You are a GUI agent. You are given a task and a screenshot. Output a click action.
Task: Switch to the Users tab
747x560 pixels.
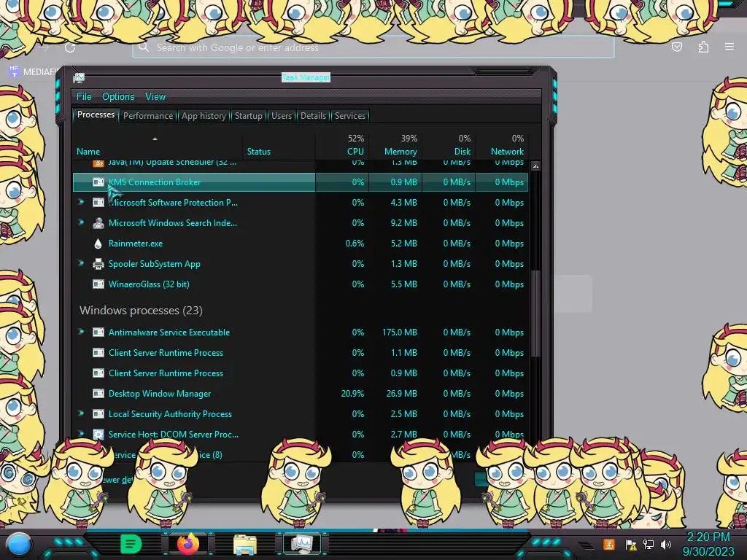point(282,116)
